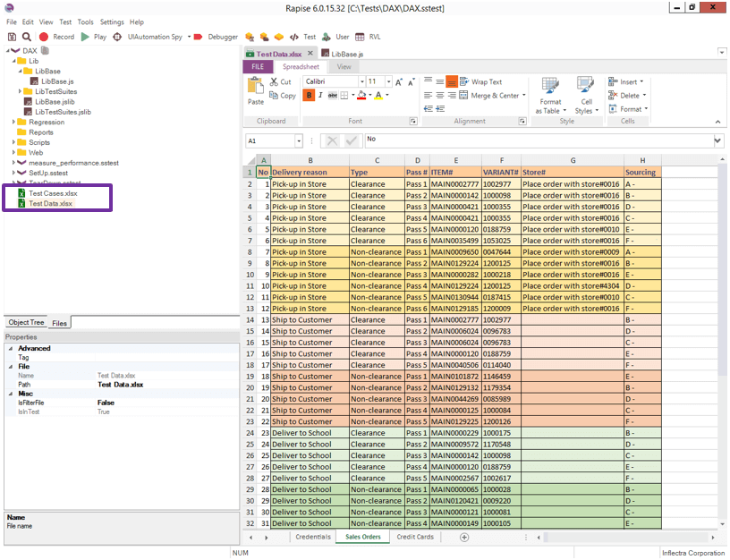Image resolution: width=730 pixels, height=560 pixels.
Task: Open the Name Box A1 dropdown
Action: point(299,140)
